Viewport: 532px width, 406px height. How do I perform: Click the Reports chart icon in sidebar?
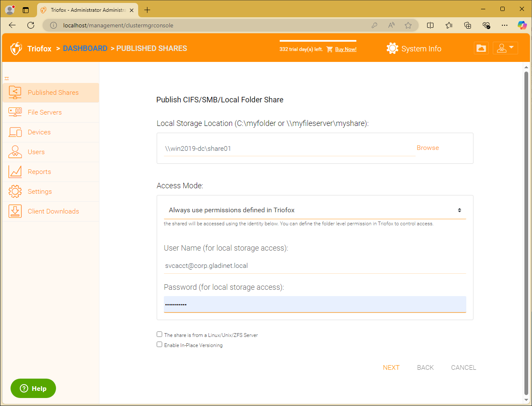15,172
